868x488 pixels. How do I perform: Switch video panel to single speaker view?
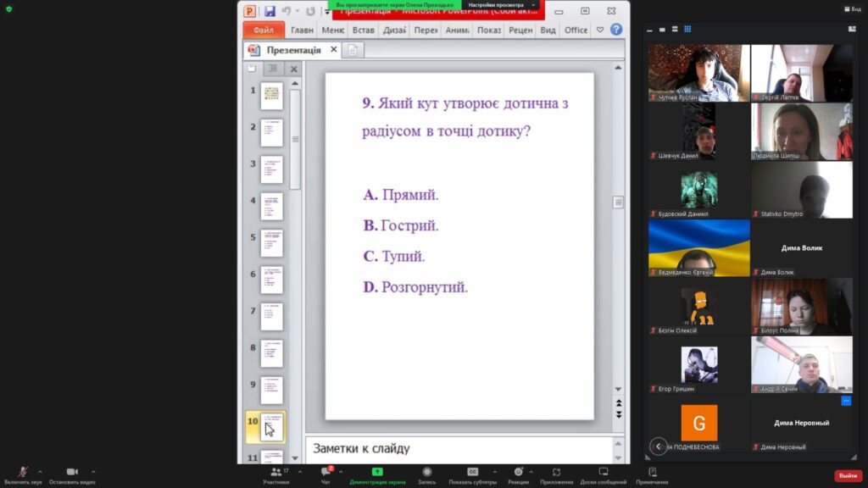662,30
